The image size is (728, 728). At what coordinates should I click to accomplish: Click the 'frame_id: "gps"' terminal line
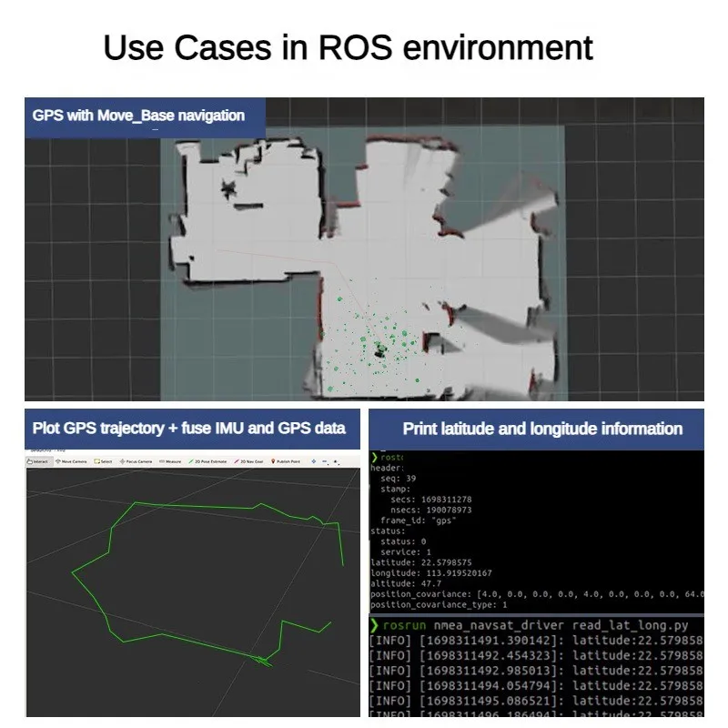418,521
